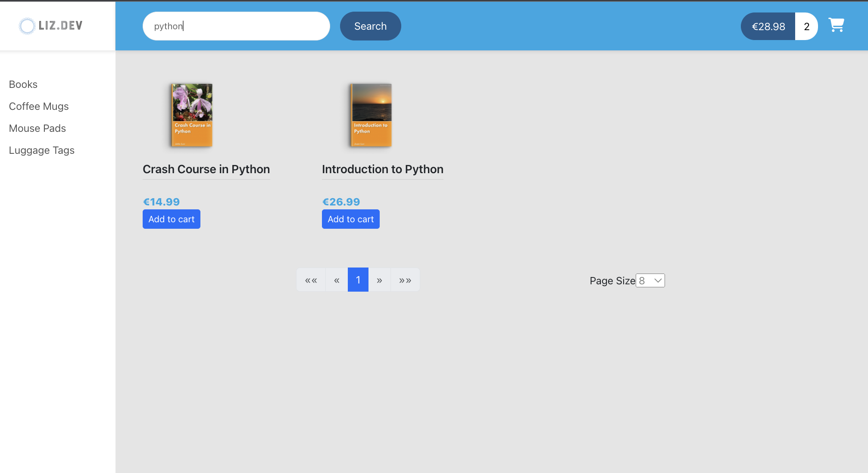This screenshot has height=473, width=868.
Task: Click the previous page arrow
Action: pyautogui.click(x=336, y=280)
